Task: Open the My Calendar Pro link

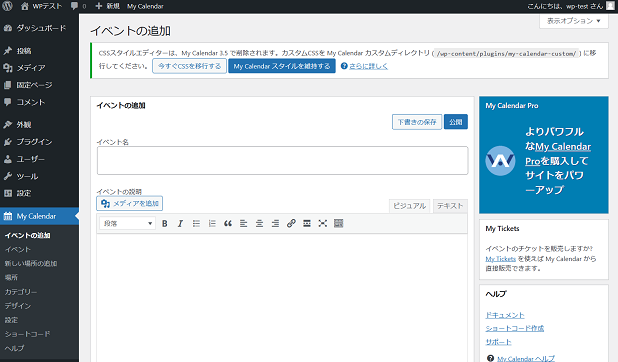Action: click(x=558, y=154)
